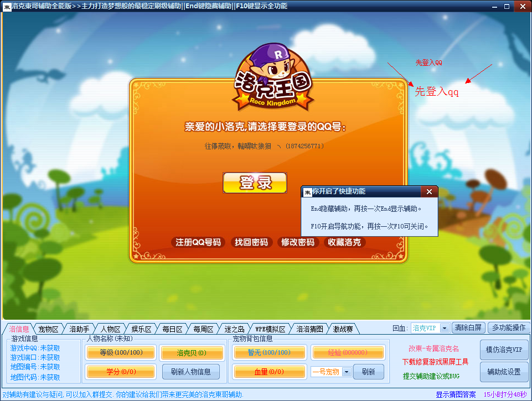Image resolution: width=532 pixels, height=401 pixels.
Task: Expand the 回血 洛克VIP dropdown
Action: (x=445, y=328)
